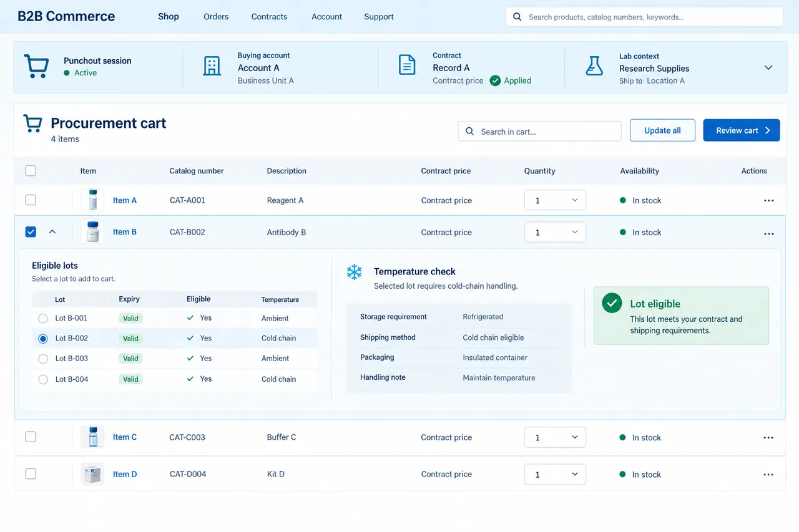Open the quantity dropdown for Item D
Viewport: 799px width, 532px height.
555,474
